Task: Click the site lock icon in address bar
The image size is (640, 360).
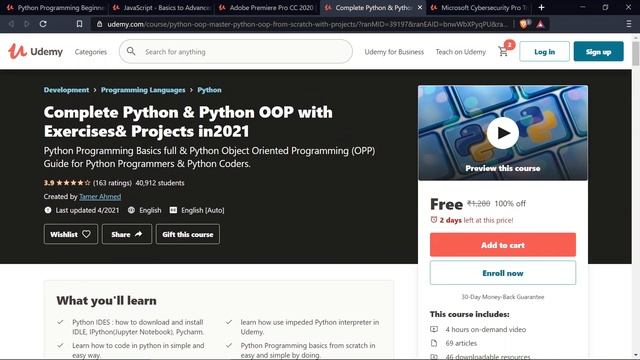Action: coord(99,24)
